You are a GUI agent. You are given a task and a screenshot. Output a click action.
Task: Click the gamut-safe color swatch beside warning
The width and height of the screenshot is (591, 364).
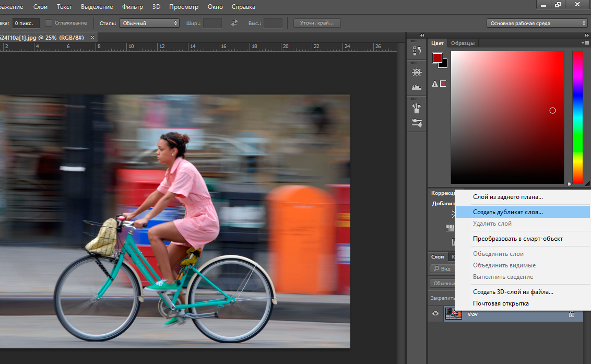pos(443,84)
